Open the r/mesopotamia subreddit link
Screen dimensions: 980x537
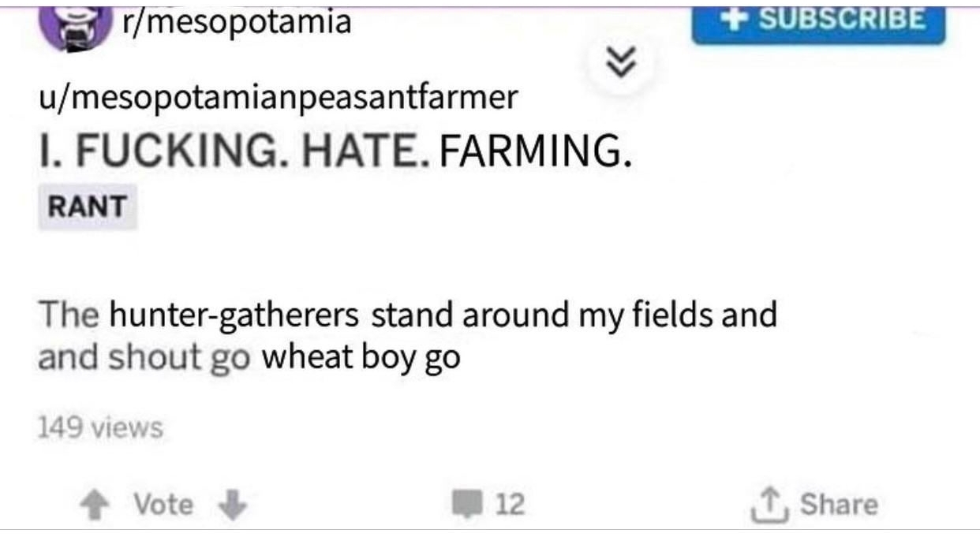235,22
